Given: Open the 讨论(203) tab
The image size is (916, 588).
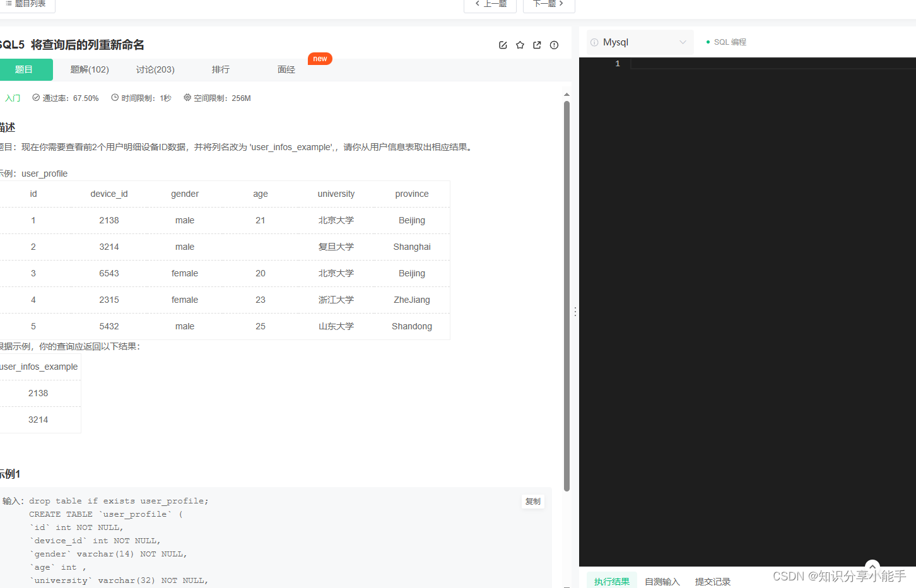Looking at the screenshot, I should [x=155, y=69].
